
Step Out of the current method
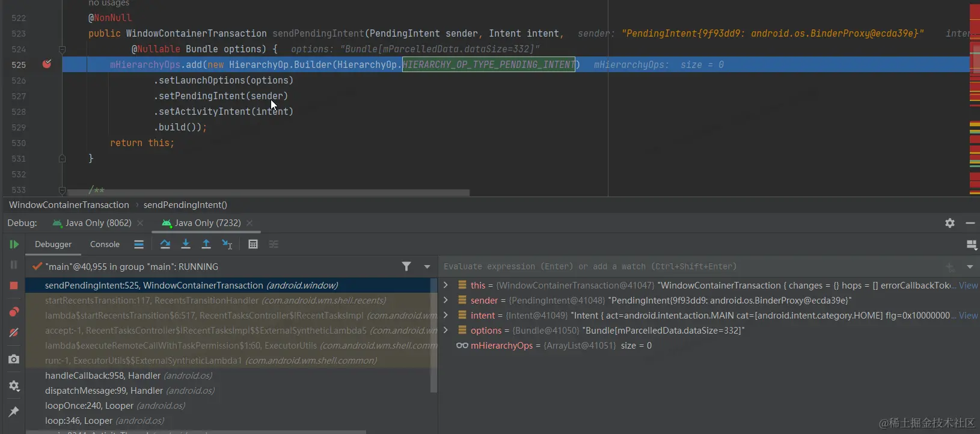[x=206, y=244]
